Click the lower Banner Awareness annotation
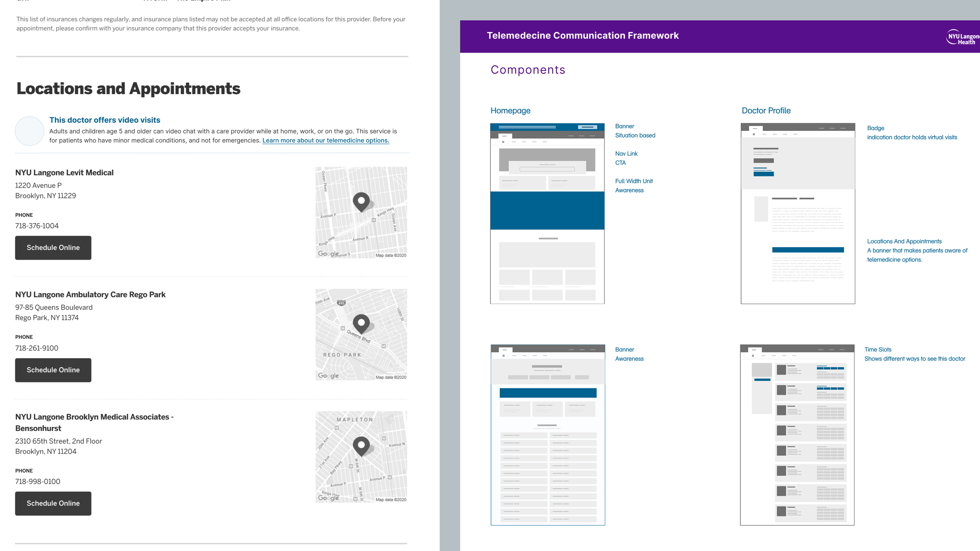Screen dimensions: 980x551 (629, 354)
